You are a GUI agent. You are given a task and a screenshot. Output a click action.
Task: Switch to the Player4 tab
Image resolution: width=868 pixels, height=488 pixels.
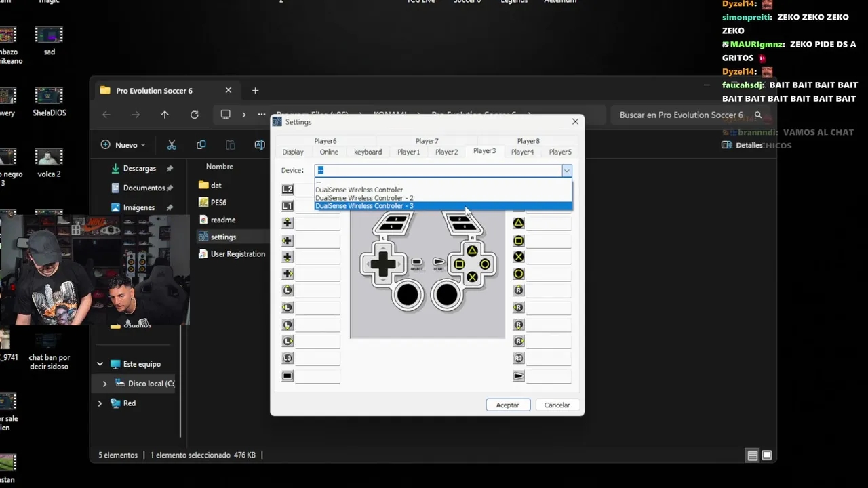click(x=522, y=152)
